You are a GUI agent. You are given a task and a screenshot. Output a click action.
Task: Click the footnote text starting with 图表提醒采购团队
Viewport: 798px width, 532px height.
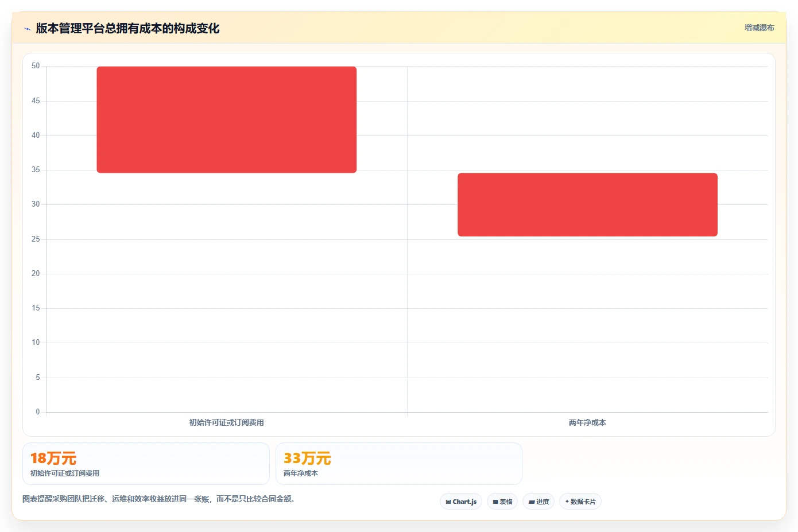(159, 499)
